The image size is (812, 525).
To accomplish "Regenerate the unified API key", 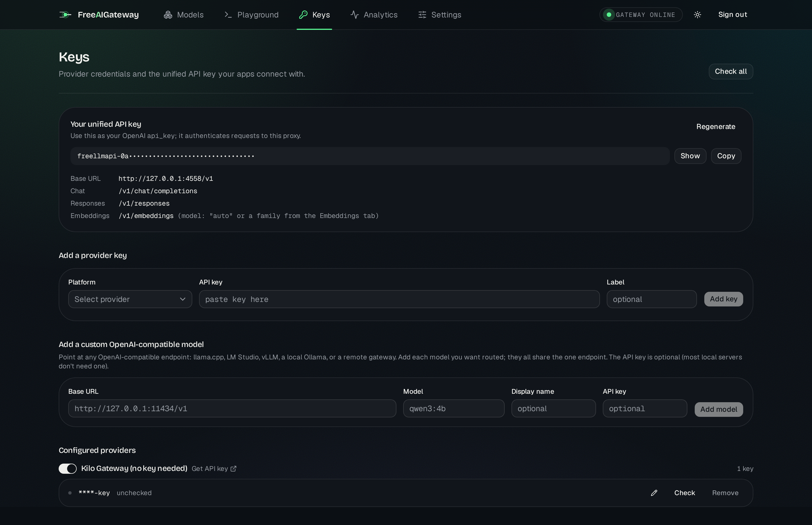I will pyautogui.click(x=716, y=126).
